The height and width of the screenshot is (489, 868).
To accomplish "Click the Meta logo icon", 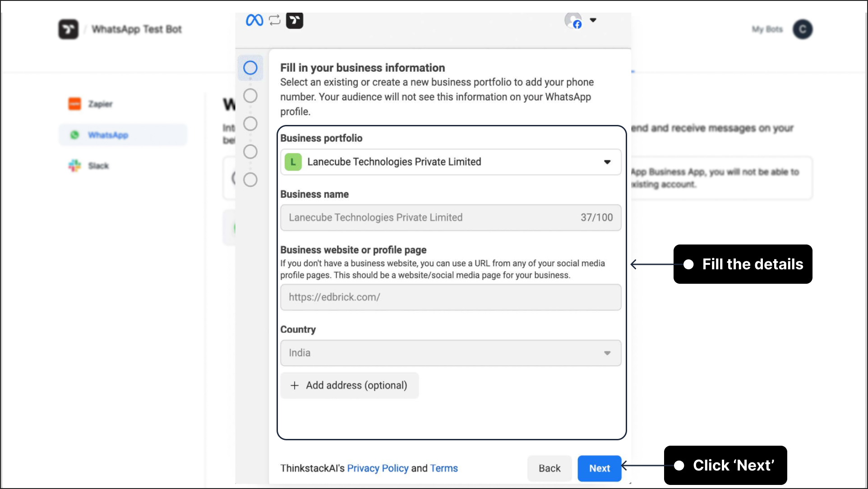I will click(x=253, y=20).
